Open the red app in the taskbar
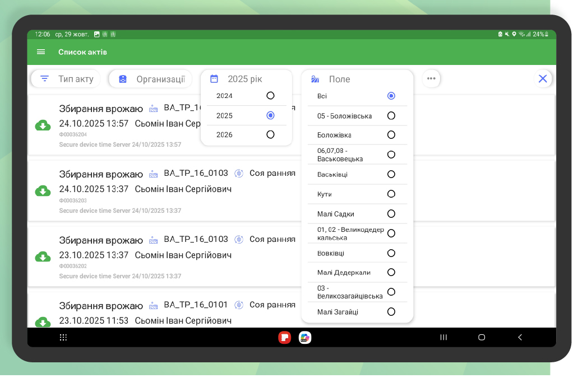 point(285,337)
